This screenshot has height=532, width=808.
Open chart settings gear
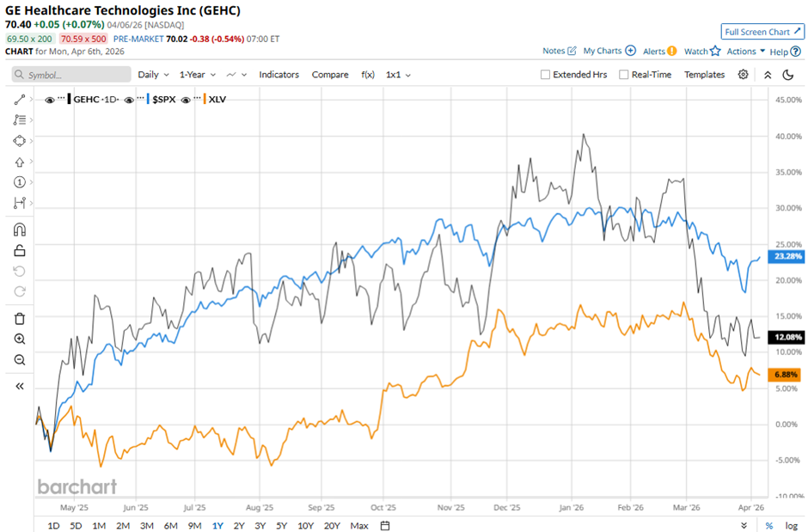pyautogui.click(x=743, y=75)
